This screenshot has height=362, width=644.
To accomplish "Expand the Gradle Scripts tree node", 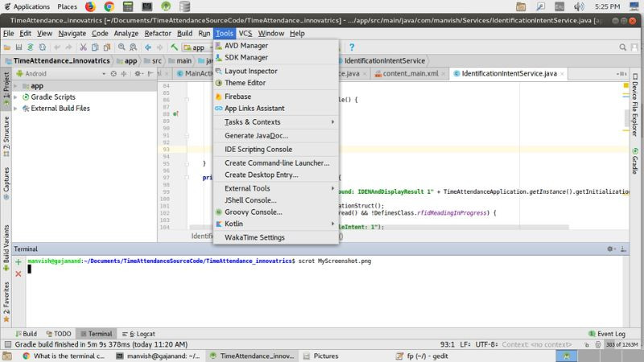I will [15, 97].
